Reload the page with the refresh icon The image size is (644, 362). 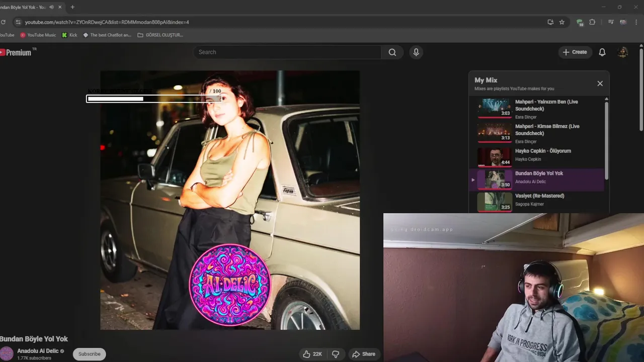pos(3,22)
